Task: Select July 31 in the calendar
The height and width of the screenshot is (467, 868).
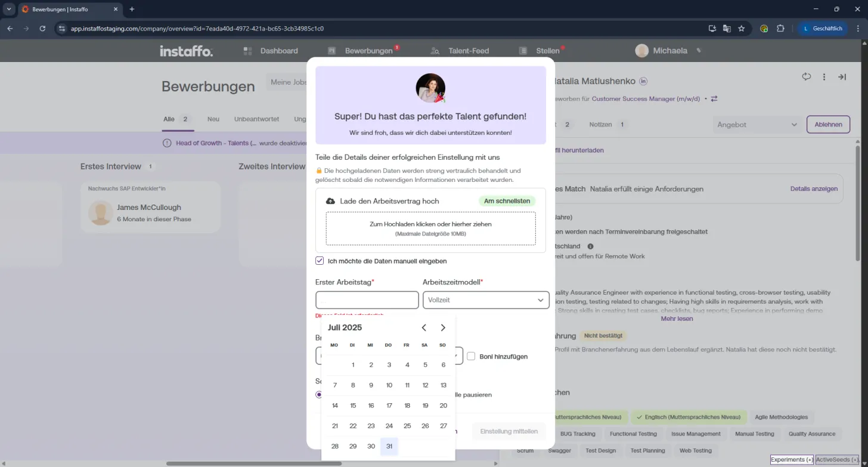Action: coord(389,446)
